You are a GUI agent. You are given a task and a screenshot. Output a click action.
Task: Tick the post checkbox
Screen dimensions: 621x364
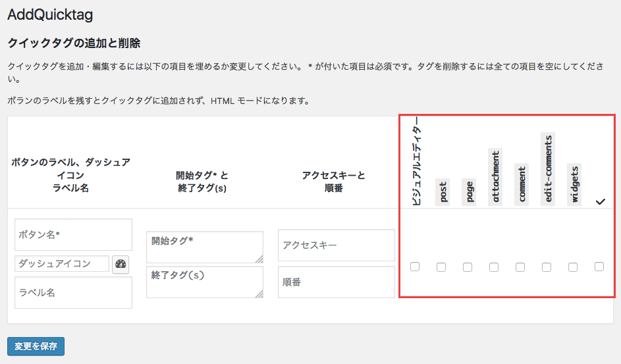coord(441,267)
